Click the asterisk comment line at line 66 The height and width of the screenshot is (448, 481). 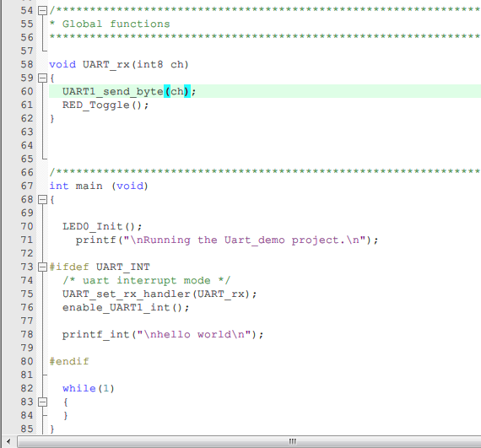265,172
